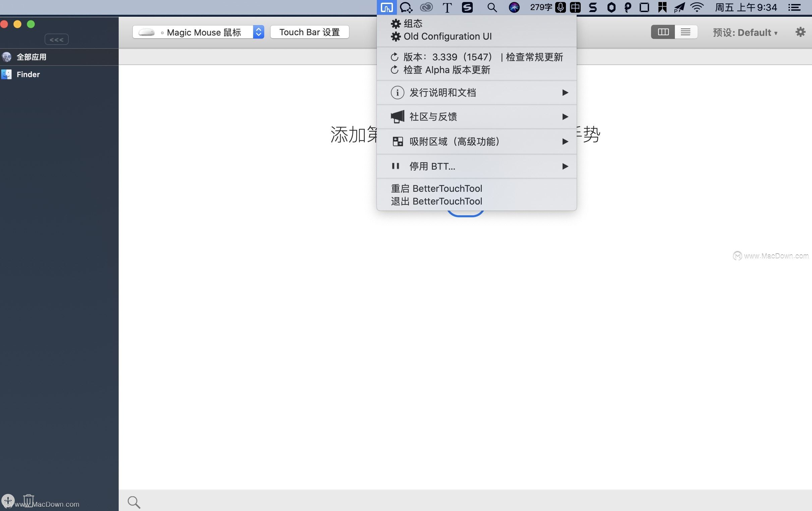Click the Creative Cloud menu bar icon

point(426,7)
